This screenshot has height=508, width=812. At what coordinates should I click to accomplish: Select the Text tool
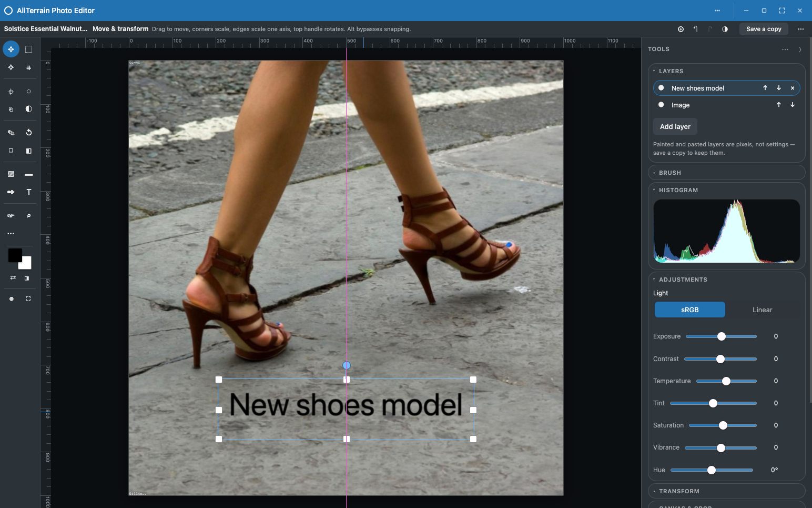point(29,192)
